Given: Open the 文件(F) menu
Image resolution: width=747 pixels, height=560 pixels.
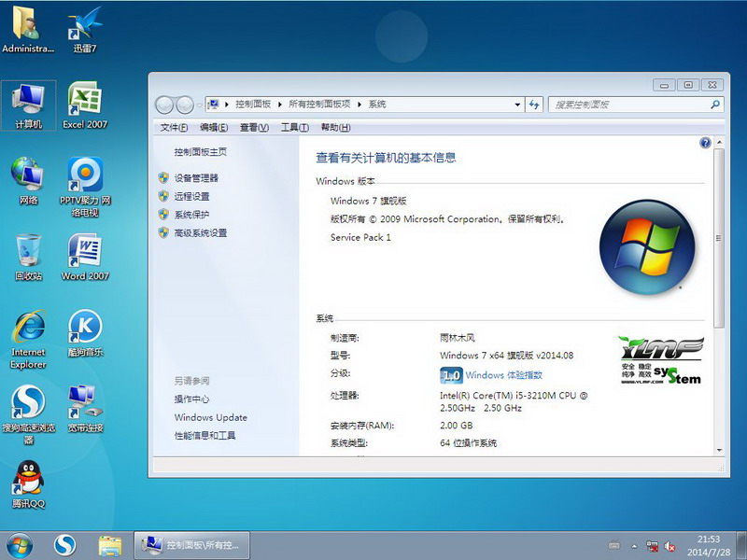Looking at the screenshot, I should coord(174,128).
